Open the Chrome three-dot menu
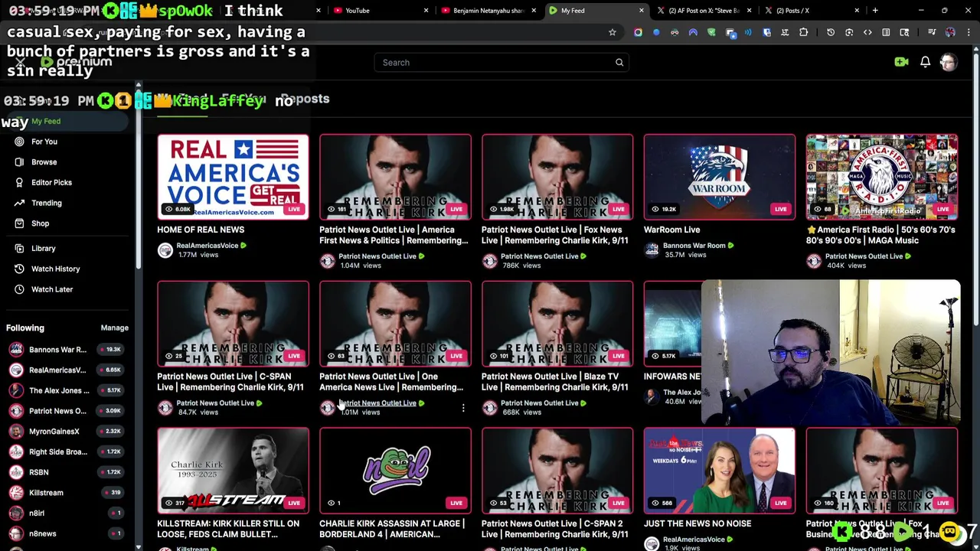Image resolution: width=980 pixels, height=551 pixels. point(968,32)
